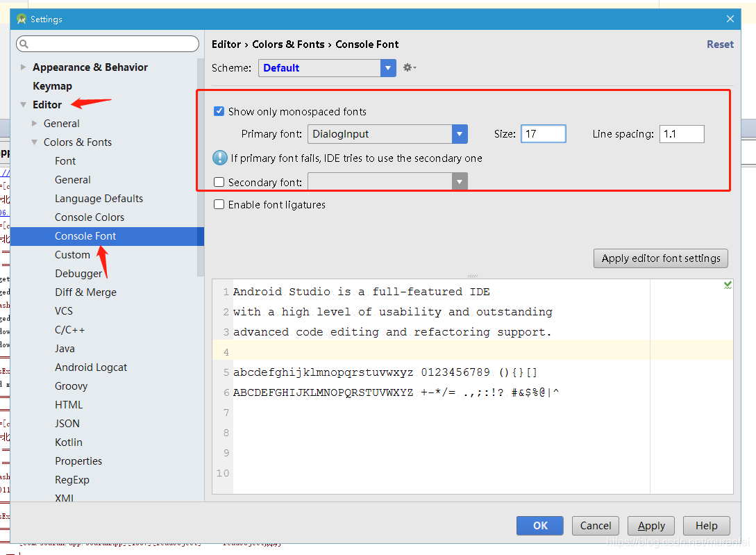Click the settings search field
Screen dimensions: 756x555
click(x=108, y=44)
